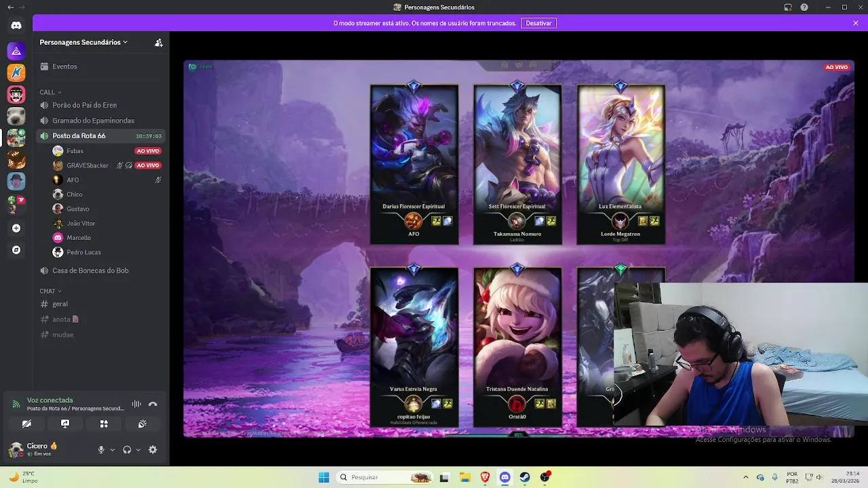Open the anota text channel
Image resolution: width=868 pixels, height=488 pixels.
pyautogui.click(x=102, y=319)
